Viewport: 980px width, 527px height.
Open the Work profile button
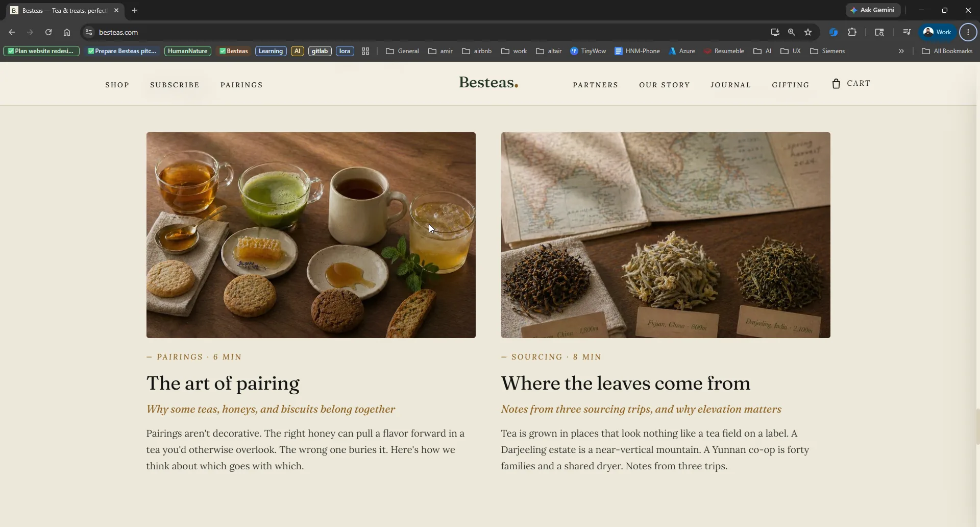tap(938, 32)
